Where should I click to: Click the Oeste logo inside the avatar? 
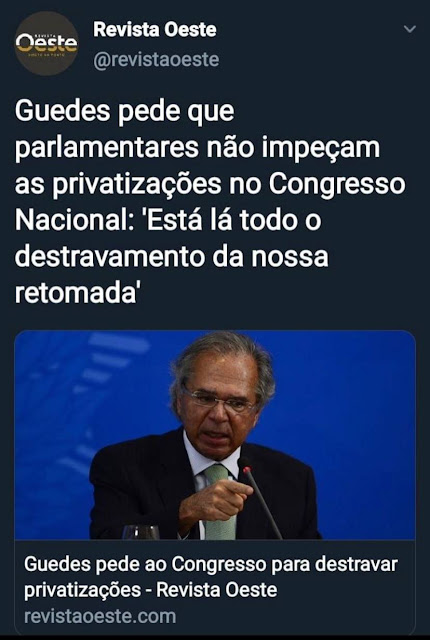tap(47, 43)
